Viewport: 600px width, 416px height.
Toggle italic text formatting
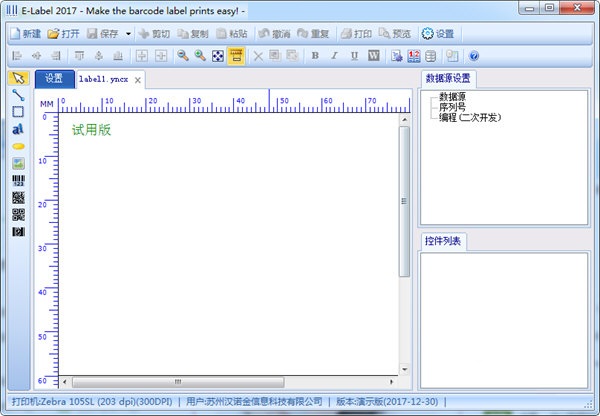[334, 55]
